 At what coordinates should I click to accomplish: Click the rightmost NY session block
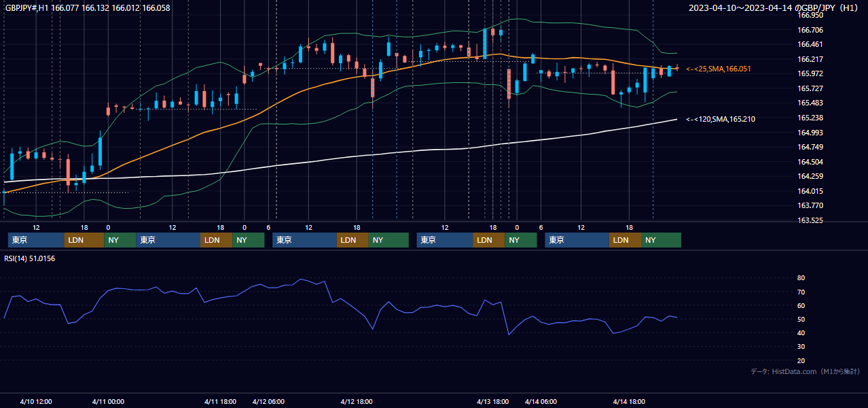(x=661, y=240)
